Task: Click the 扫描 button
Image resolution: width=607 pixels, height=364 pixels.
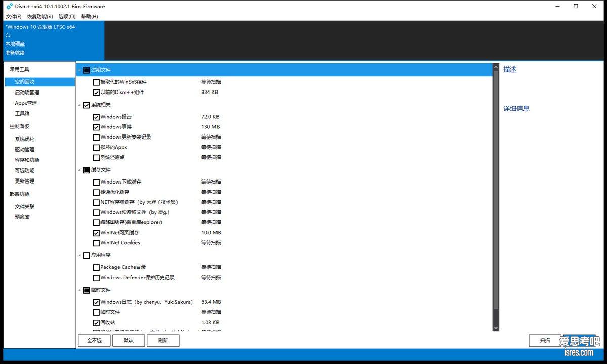Action: 545,340
